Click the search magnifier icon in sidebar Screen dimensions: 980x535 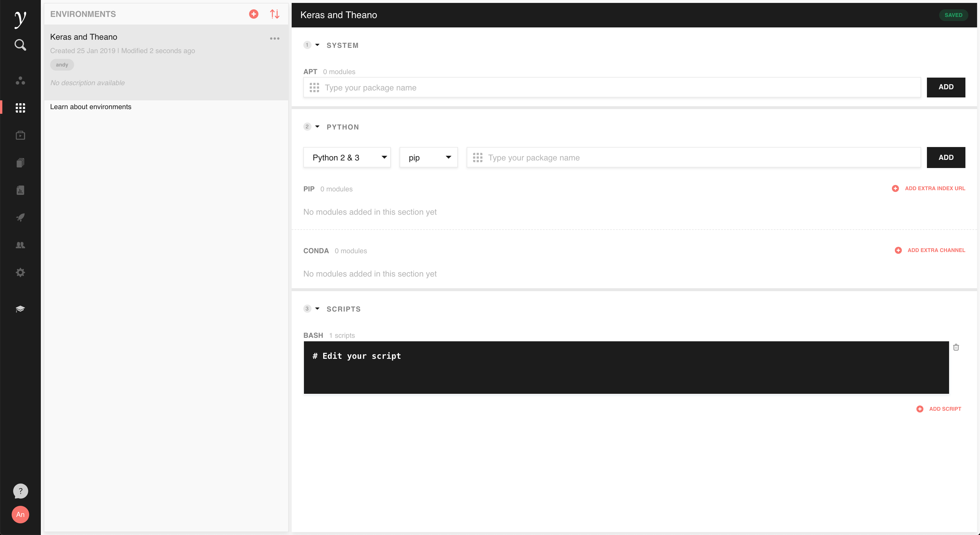coord(20,45)
